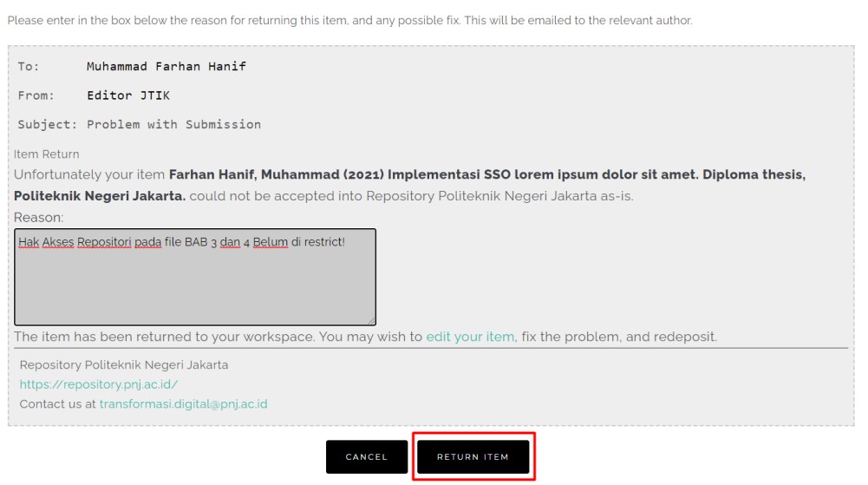This screenshot has height=485, width=868.
Task: Click the misspelled word 'Hak' in reason
Action: tap(28, 241)
